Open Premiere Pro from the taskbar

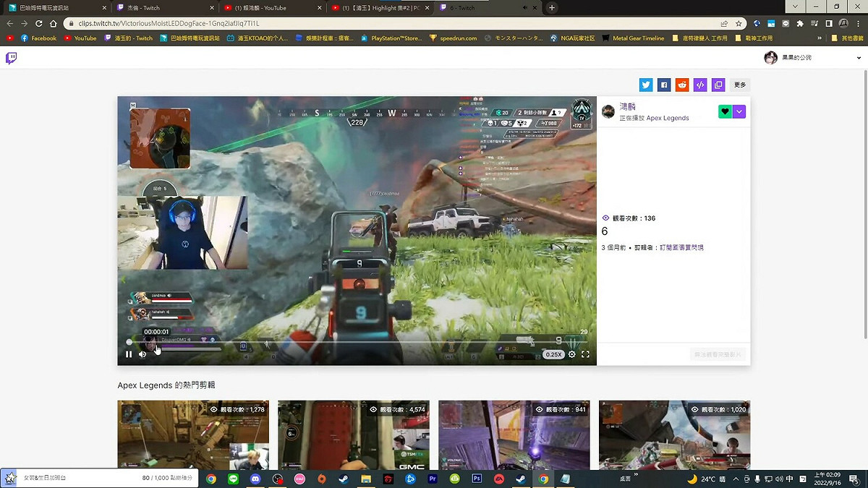click(x=433, y=479)
